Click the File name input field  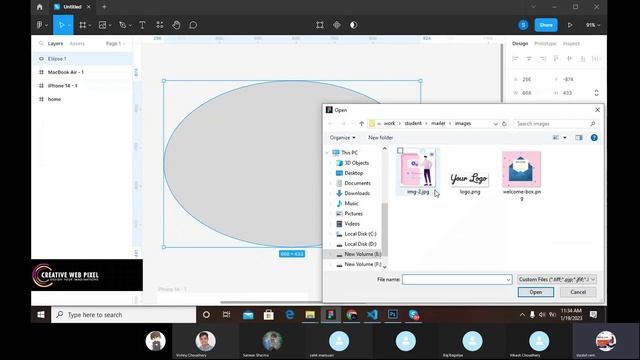point(454,280)
